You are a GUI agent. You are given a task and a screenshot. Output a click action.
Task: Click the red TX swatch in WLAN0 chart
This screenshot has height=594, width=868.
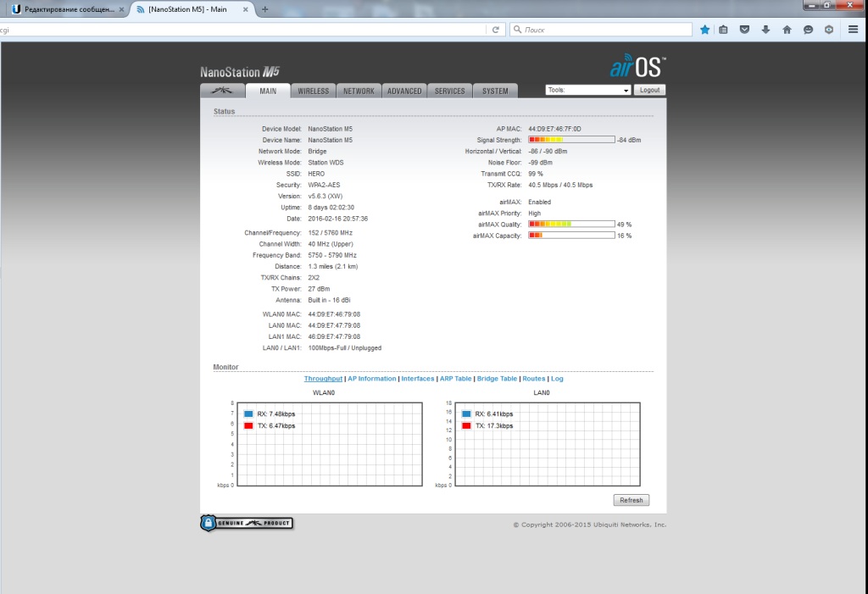click(248, 425)
